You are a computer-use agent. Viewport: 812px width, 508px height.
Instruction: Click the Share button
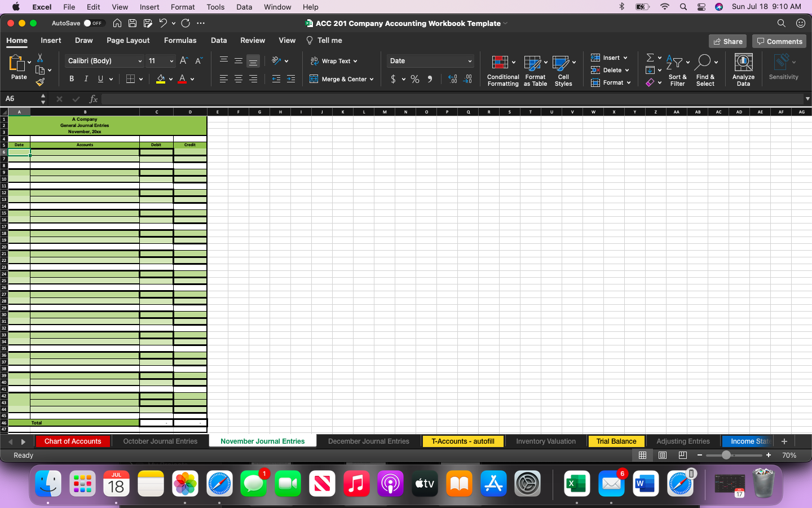pyautogui.click(x=727, y=41)
